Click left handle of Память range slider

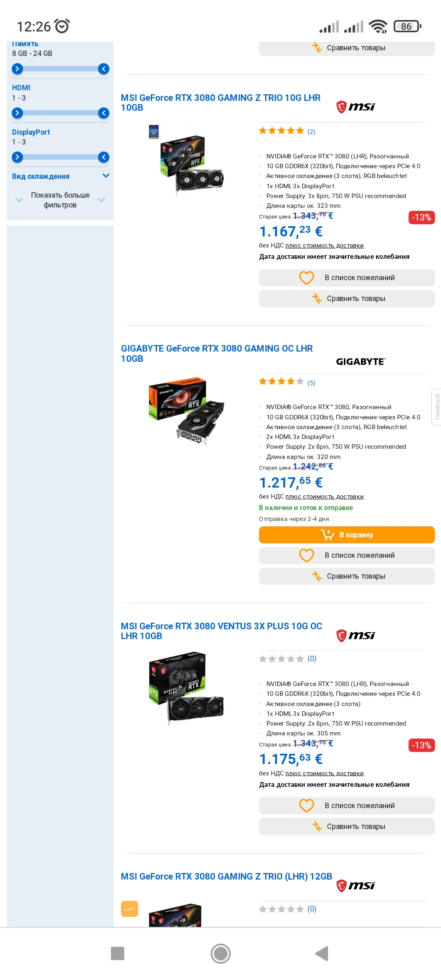(x=17, y=69)
